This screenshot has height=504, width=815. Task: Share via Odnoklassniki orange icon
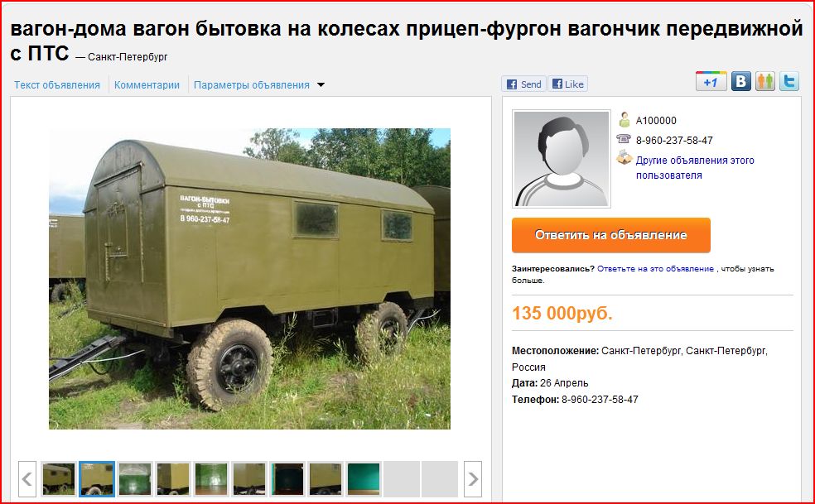[765, 82]
